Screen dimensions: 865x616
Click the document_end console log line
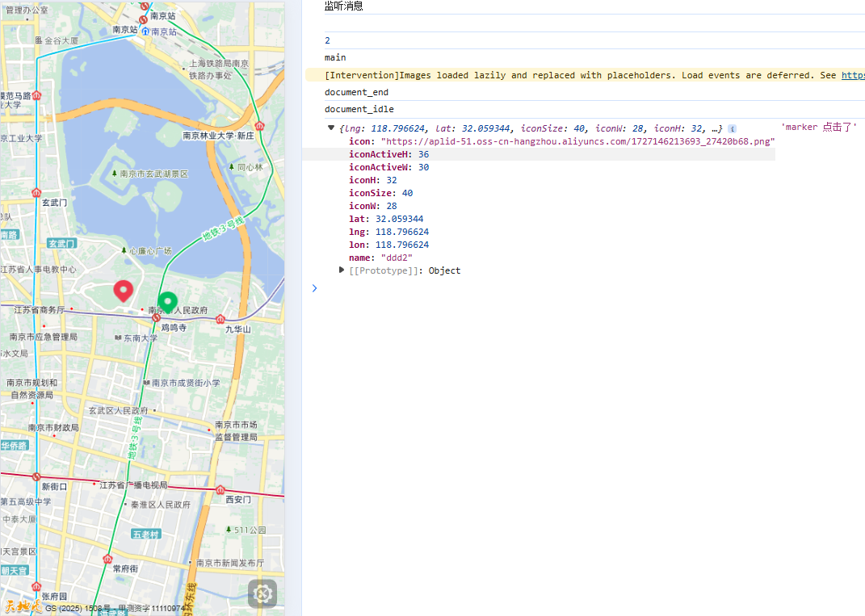[356, 92]
